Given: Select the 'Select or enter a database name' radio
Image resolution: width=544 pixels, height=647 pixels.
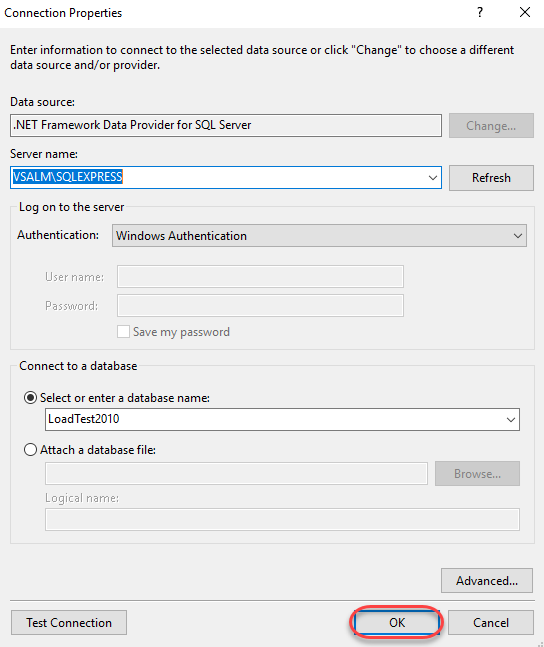Looking at the screenshot, I should [x=31, y=398].
